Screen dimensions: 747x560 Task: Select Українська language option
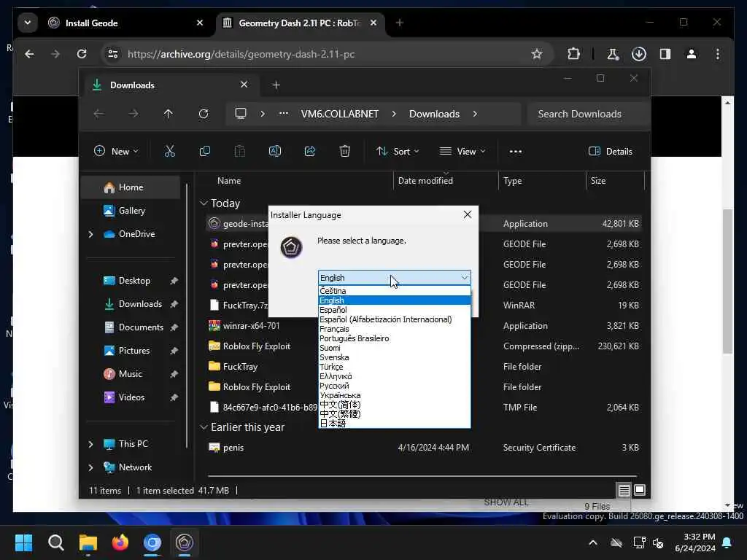tap(394, 395)
